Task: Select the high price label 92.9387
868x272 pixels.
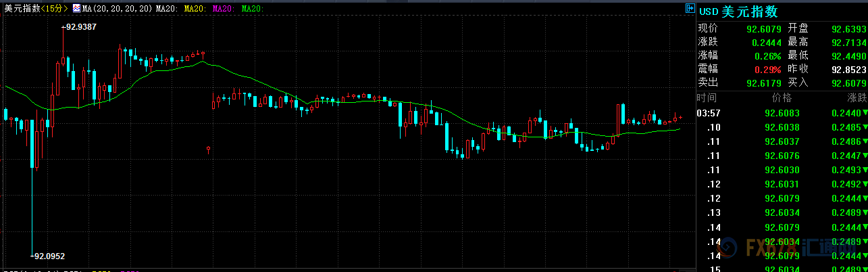Action: [x=80, y=26]
